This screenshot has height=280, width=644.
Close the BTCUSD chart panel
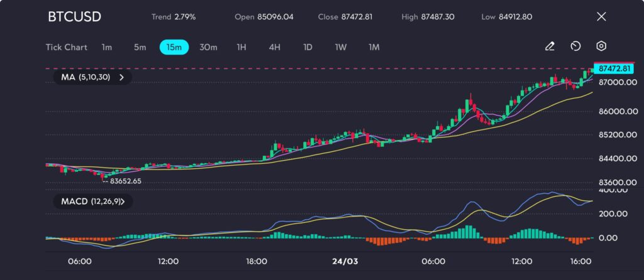pyautogui.click(x=601, y=16)
